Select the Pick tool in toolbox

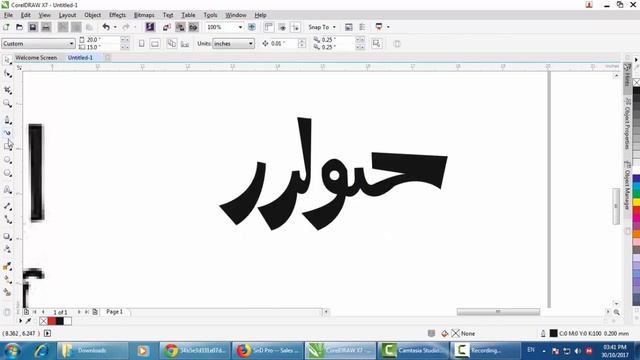[x=7, y=60]
